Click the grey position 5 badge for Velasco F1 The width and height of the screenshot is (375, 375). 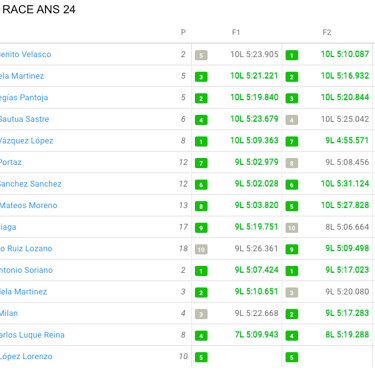pyautogui.click(x=201, y=55)
